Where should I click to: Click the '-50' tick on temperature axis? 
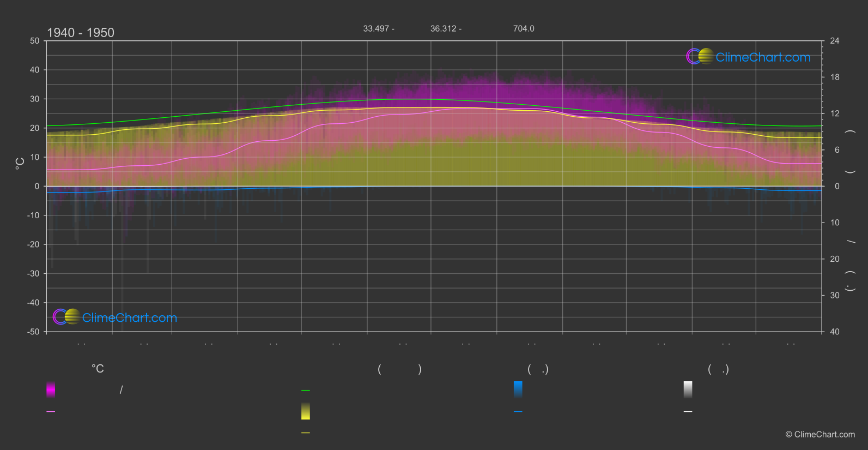(x=33, y=332)
